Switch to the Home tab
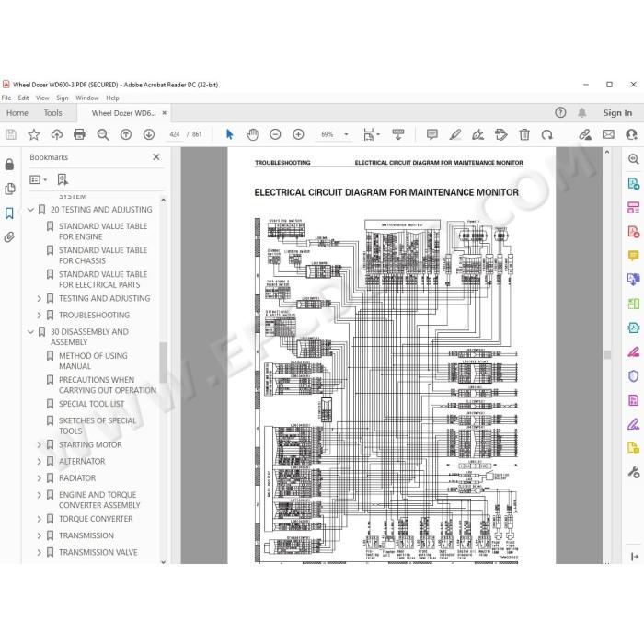The width and height of the screenshot is (644, 644). click(x=17, y=113)
